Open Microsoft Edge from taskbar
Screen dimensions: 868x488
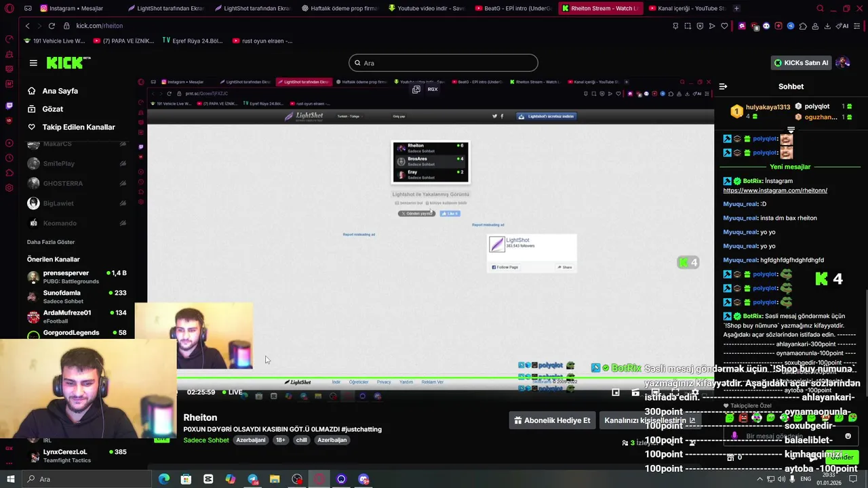pyautogui.click(x=164, y=479)
